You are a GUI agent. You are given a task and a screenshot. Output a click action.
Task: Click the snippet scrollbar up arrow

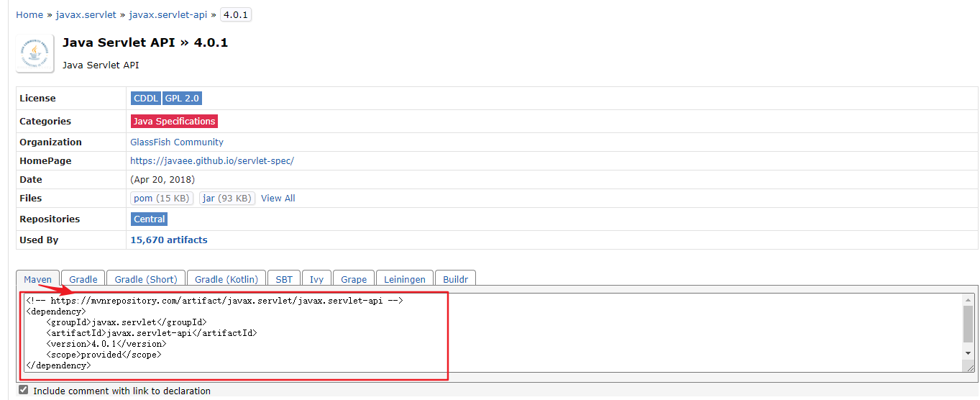click(968, 300)
